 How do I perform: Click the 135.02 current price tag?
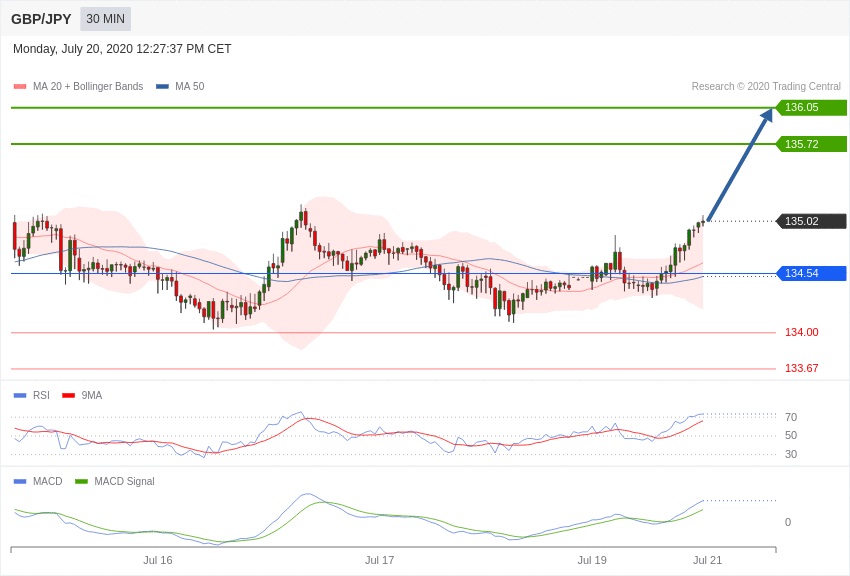[x=811, y=221]
